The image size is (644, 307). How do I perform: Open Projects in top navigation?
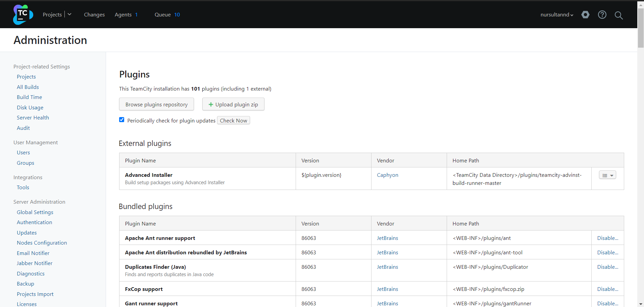coord(52,15)
